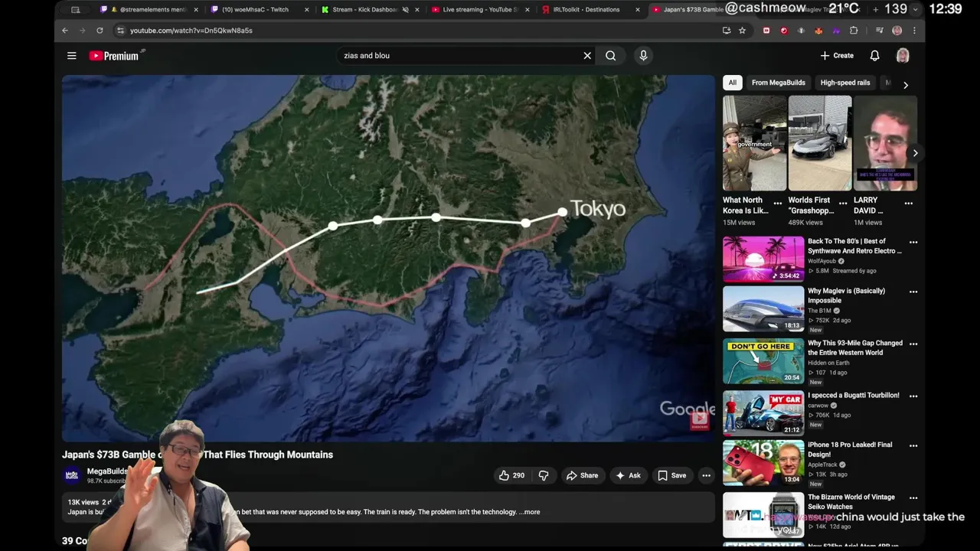
Task: Open Why Maglev is Impossible video title
Action: point(846,295)
